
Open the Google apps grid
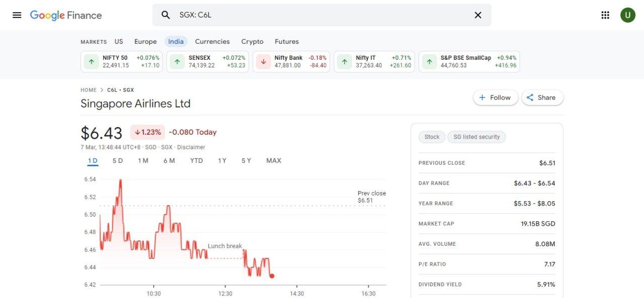(x=605, y=15)
